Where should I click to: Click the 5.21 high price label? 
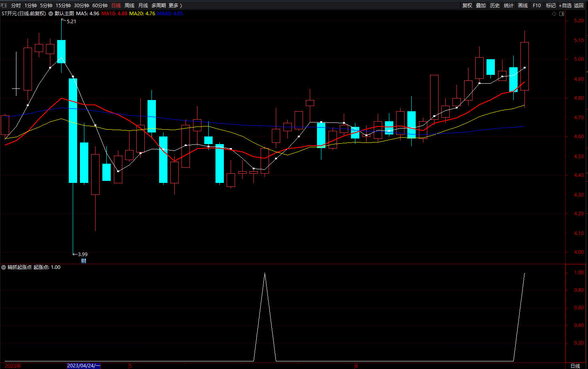point(71,22)
